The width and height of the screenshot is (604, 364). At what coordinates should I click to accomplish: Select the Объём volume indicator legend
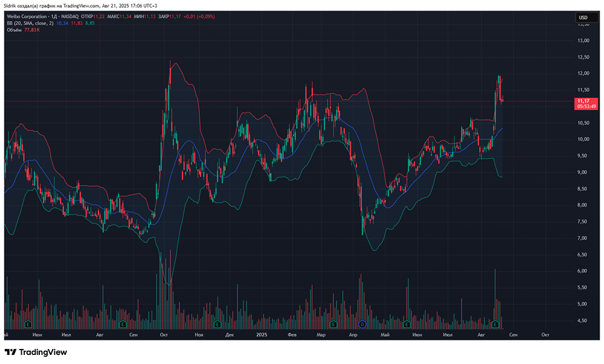(x=14, y=30)
